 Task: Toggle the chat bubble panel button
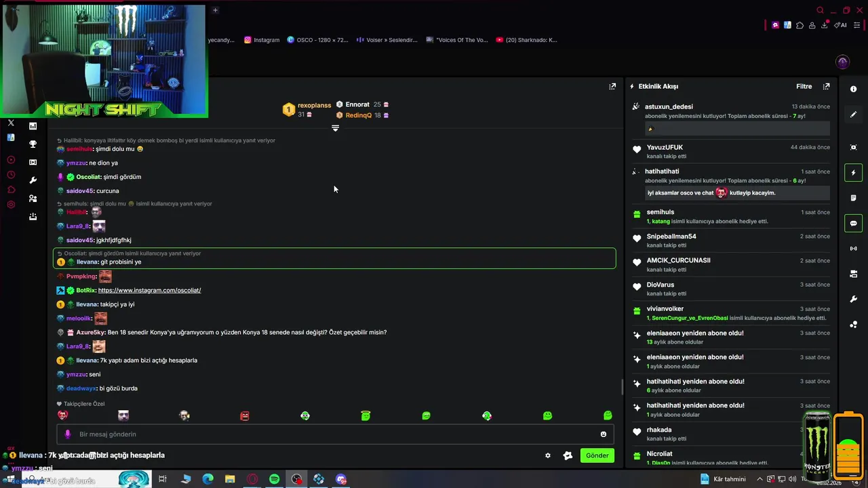(x=853, y=223)
